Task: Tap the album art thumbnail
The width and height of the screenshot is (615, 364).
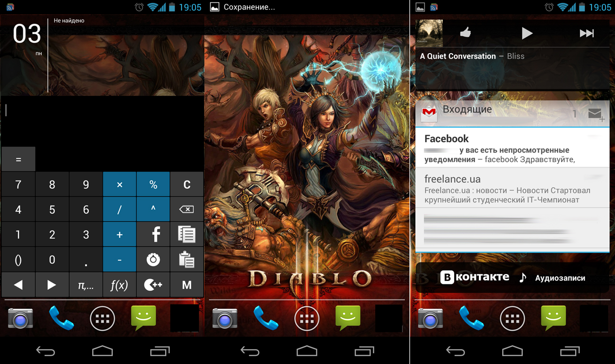Action: 429,33
